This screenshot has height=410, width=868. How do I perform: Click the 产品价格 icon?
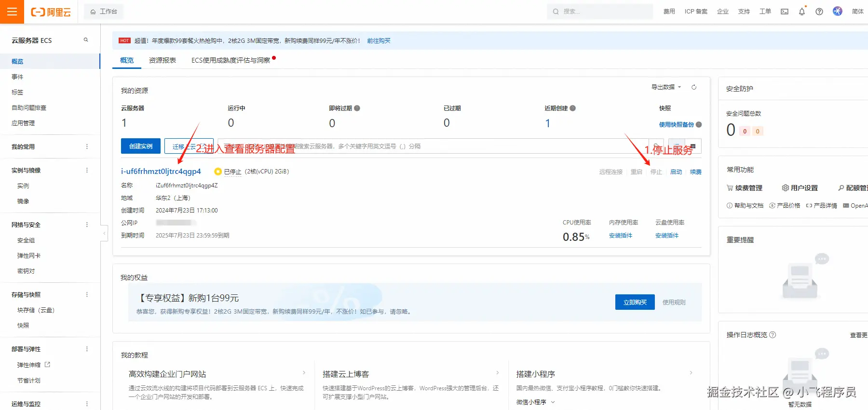[x=772, y=205]
